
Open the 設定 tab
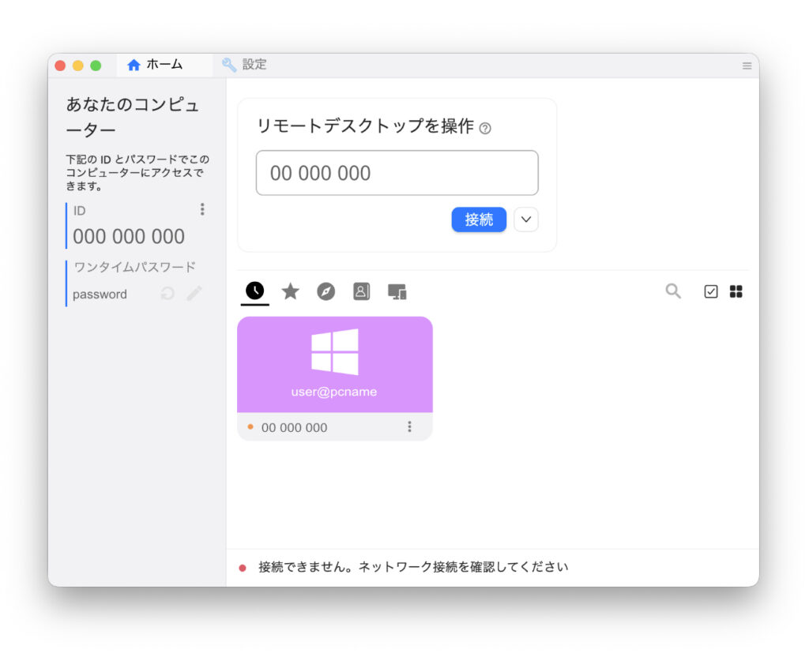tap(245, 65)
